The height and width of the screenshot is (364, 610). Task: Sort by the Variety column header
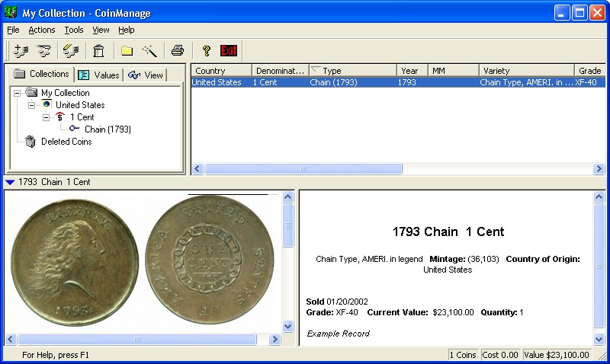click(x=527, y=70)
